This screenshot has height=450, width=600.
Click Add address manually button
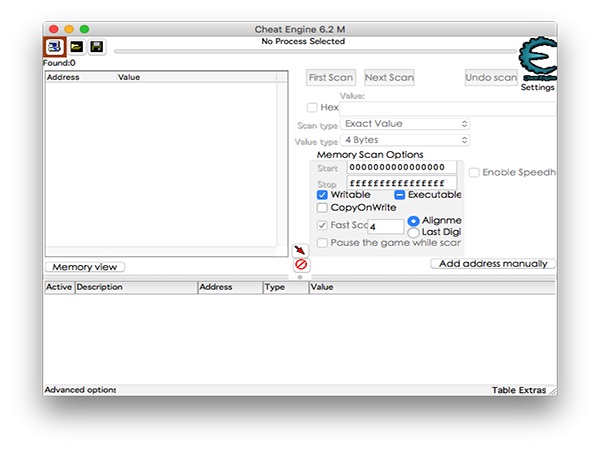click(493, 264)
